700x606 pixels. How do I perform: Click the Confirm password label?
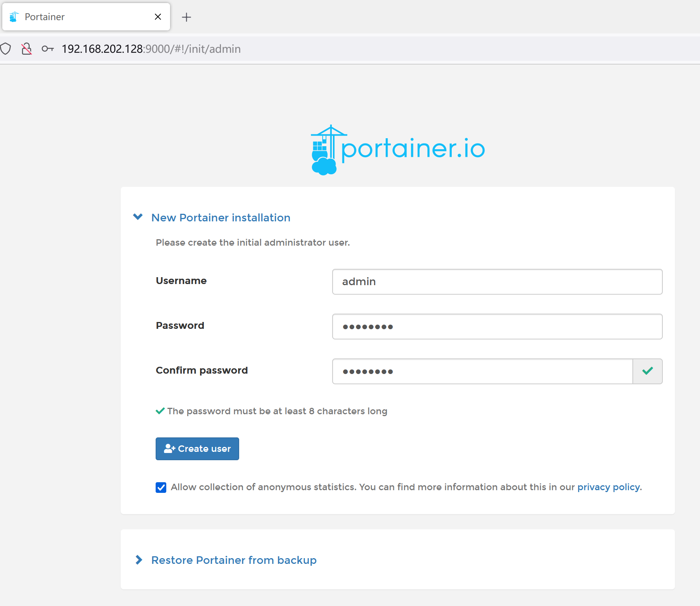pos(202,370)
